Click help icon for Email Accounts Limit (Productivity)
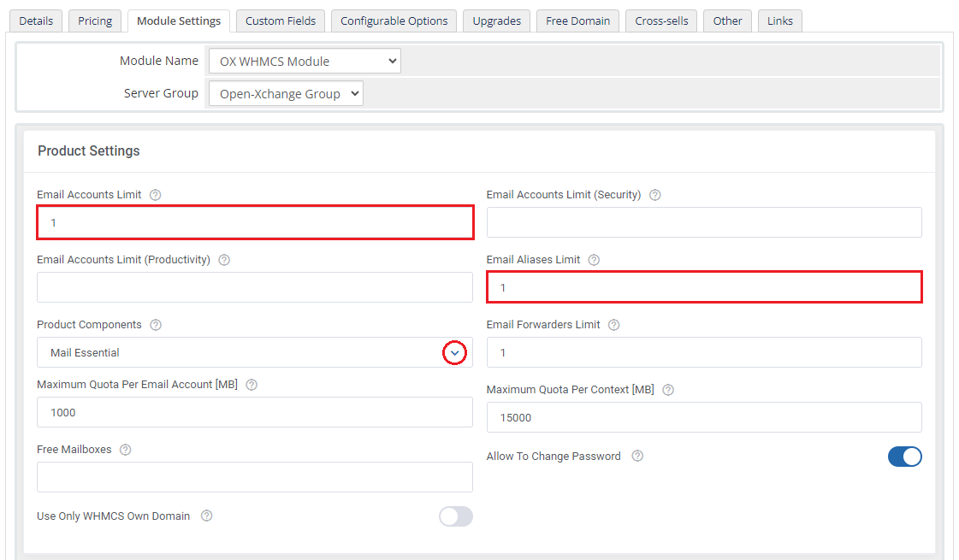 pyautogui.click(x=224, y=260)
